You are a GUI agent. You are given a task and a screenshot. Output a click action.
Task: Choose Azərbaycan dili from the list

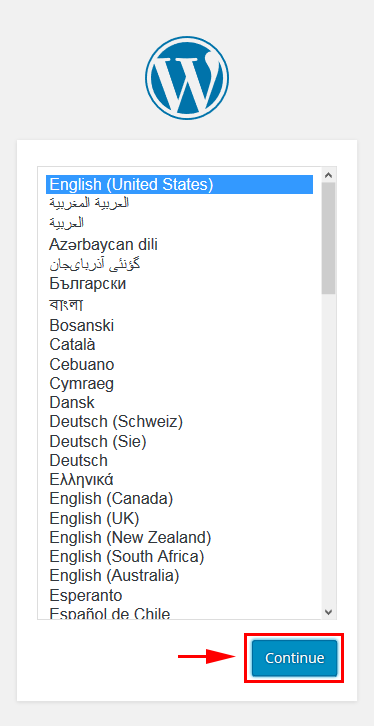(x=180, y=244)
